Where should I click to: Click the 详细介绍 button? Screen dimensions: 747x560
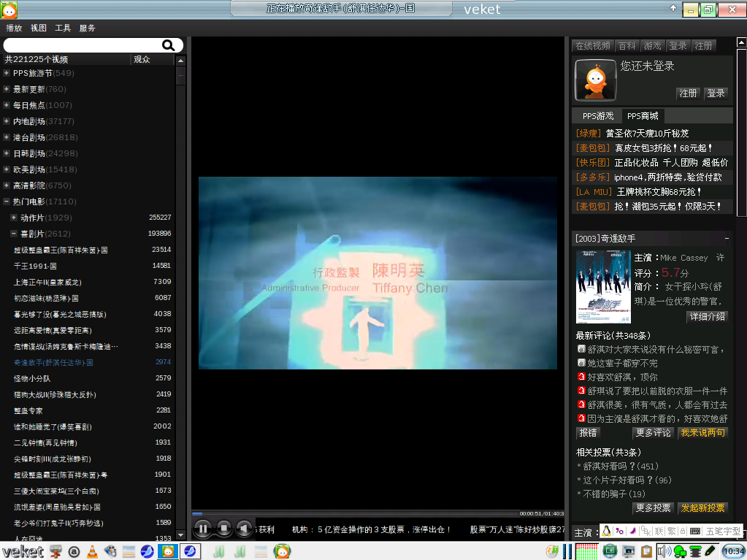click(708, 317)
